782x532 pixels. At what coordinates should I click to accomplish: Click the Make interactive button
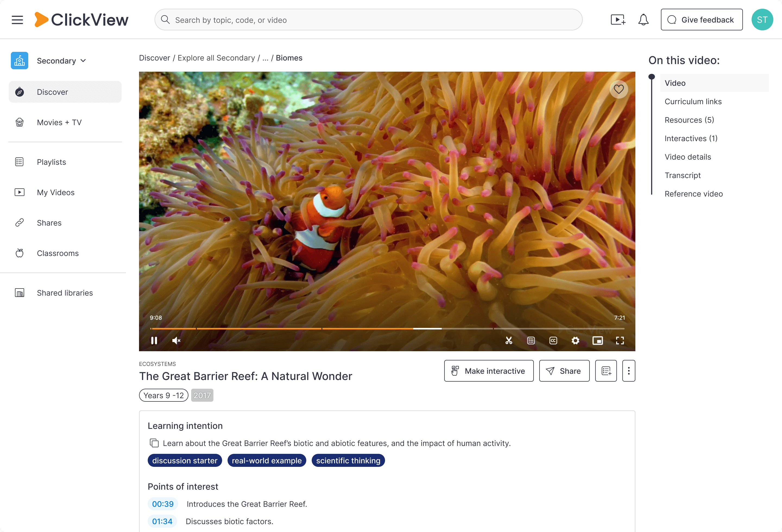click(488, 371)
